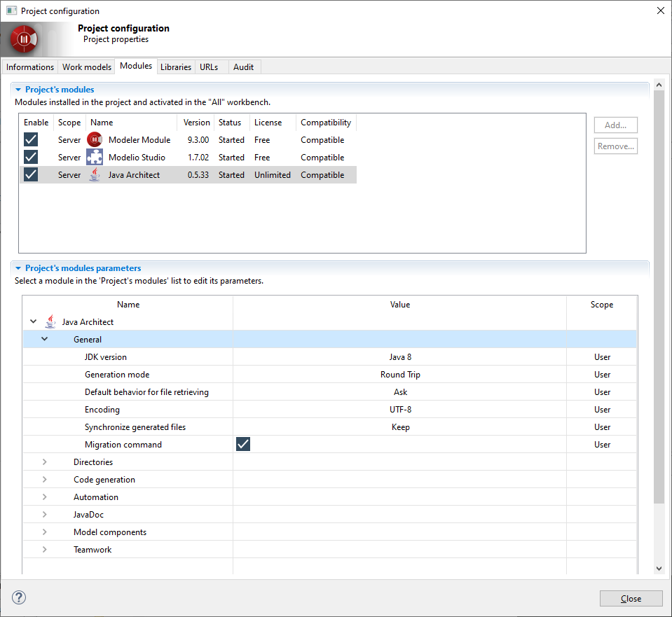Screen dimensions: 672x617
Task: Select the Modeler Module row name
Action: [x=139, y=140]
